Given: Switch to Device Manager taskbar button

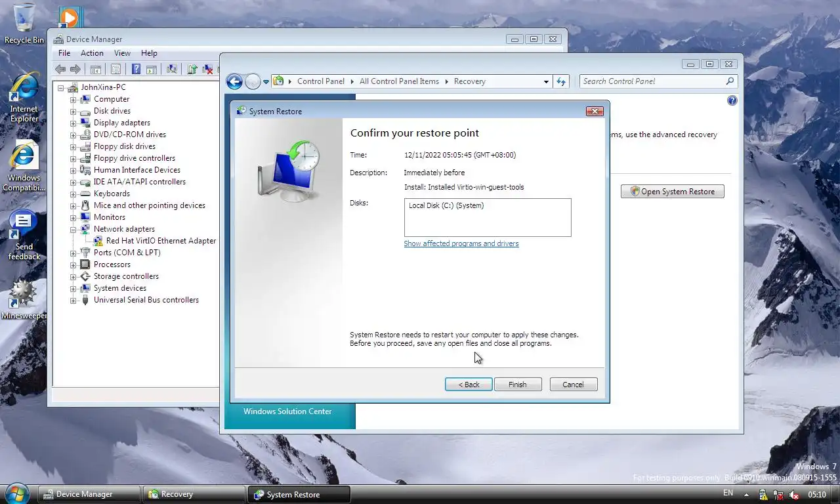Looking at the screenshot, I should point(89,494).
